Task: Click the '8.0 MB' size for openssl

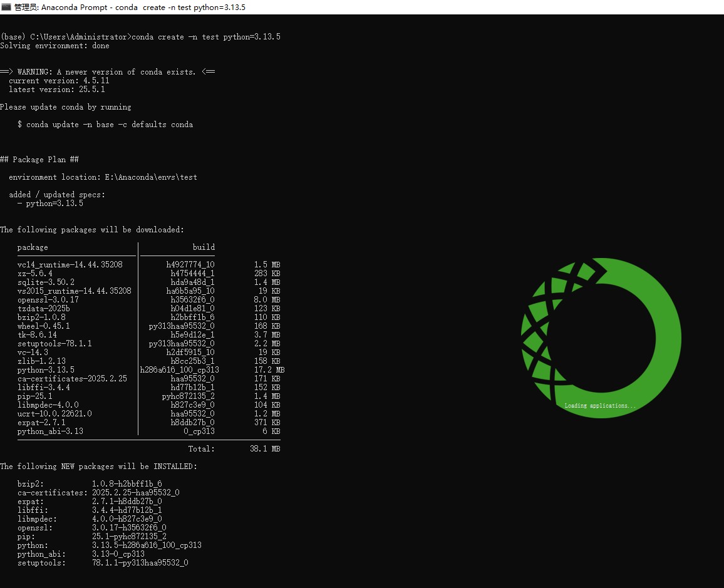Action: 267,300
